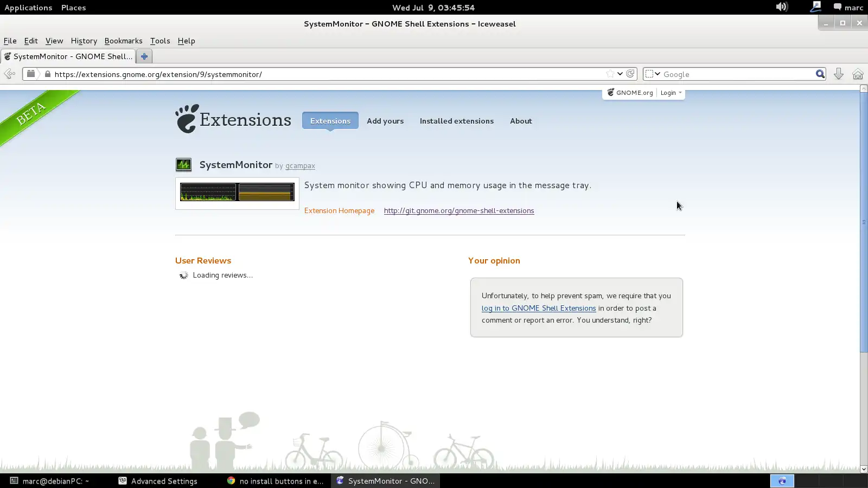Screen dimensions: 868x488
Task: Click the User Reviews heading
Action: pos(203,261)
